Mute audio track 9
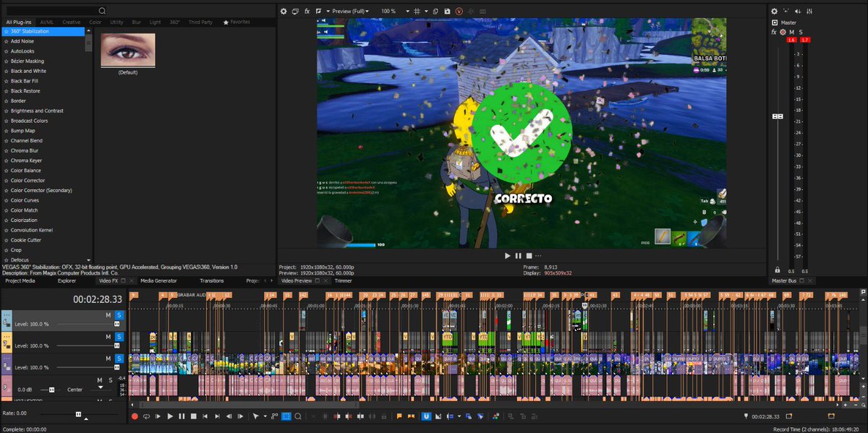This screenshot has height=433, width=868. [x=100, y=380]
